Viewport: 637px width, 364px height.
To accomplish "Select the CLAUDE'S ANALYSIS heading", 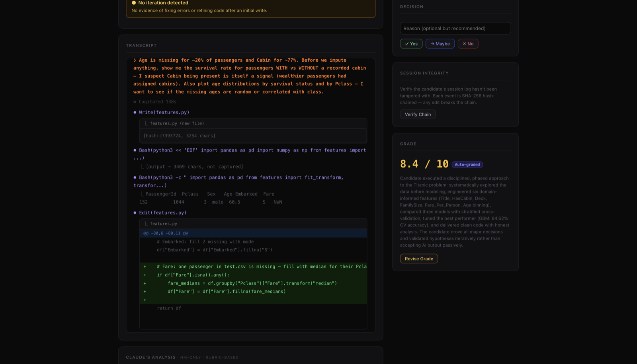I will coord(151,357).
